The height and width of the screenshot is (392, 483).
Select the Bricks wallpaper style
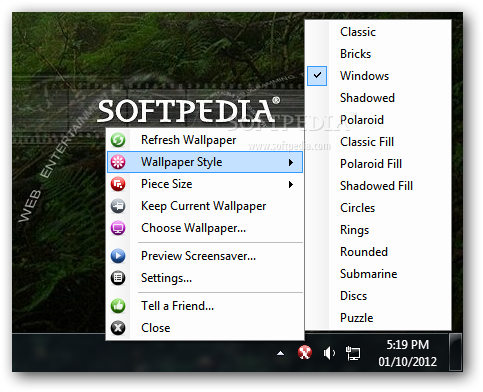pyautogui.click(x=378, y=54)
